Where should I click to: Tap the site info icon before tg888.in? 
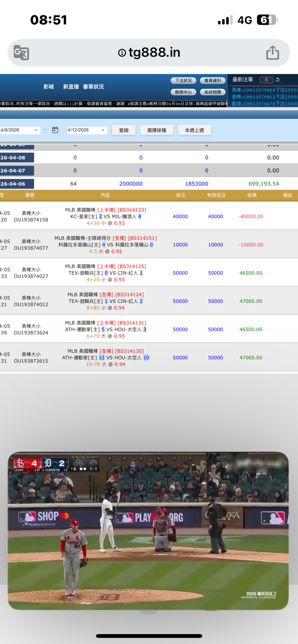[x=122, y=53]
